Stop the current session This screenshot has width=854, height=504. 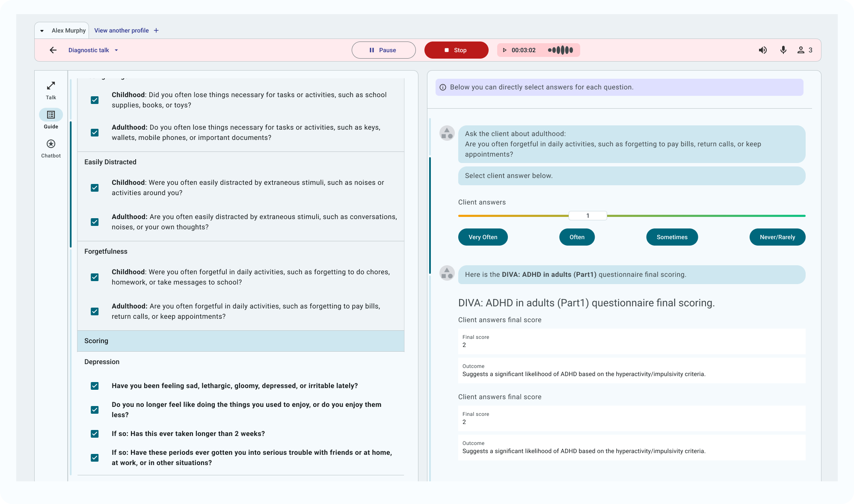point(456,50)
